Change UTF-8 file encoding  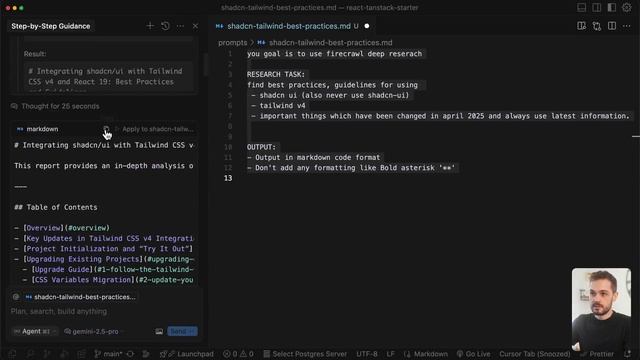(367, 354)
